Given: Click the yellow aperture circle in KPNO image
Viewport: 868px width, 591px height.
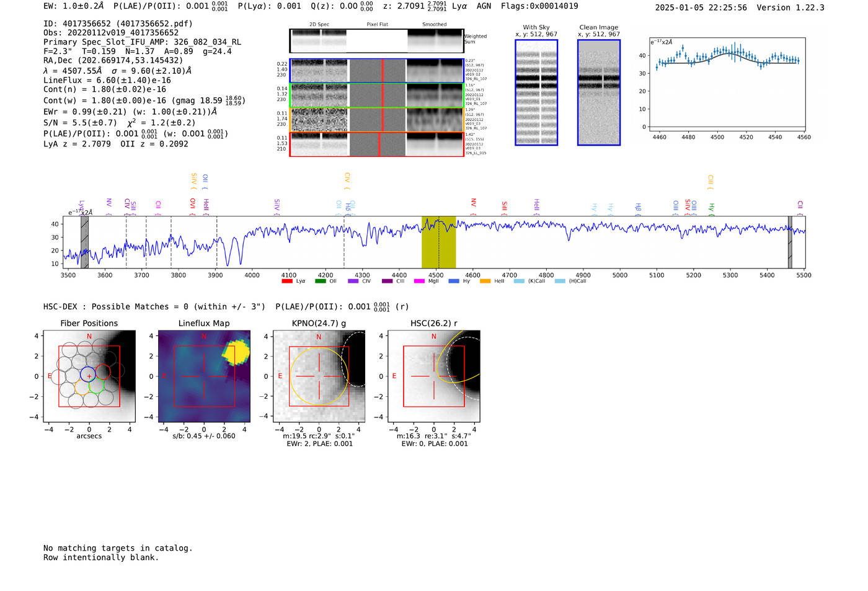Looking at the screenshot, I should [319, 376].
